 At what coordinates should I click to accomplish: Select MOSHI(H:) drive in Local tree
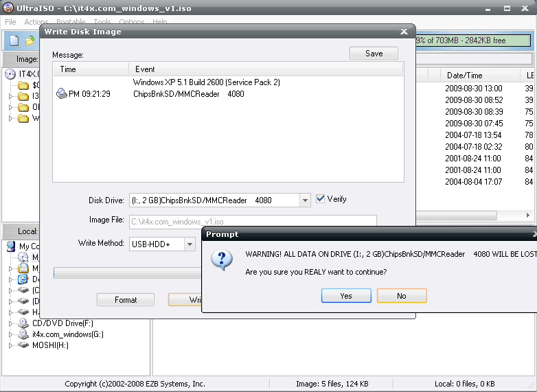coord(50,345)
